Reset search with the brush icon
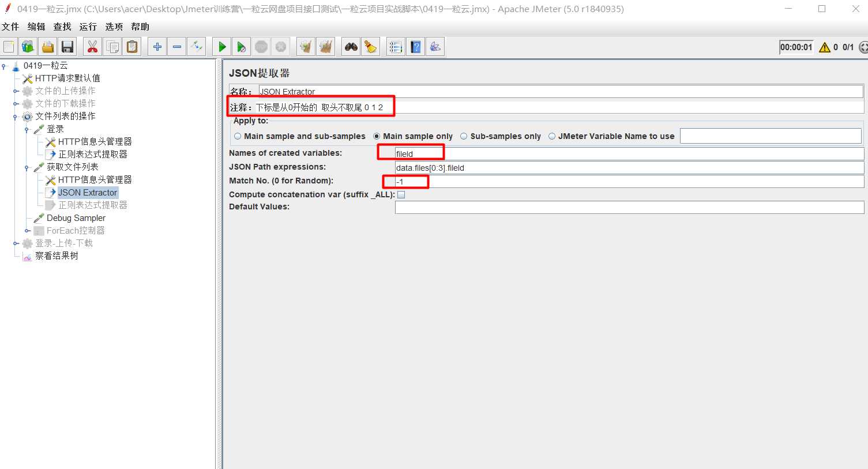The image size is (868, 469). tap(371, 47)
